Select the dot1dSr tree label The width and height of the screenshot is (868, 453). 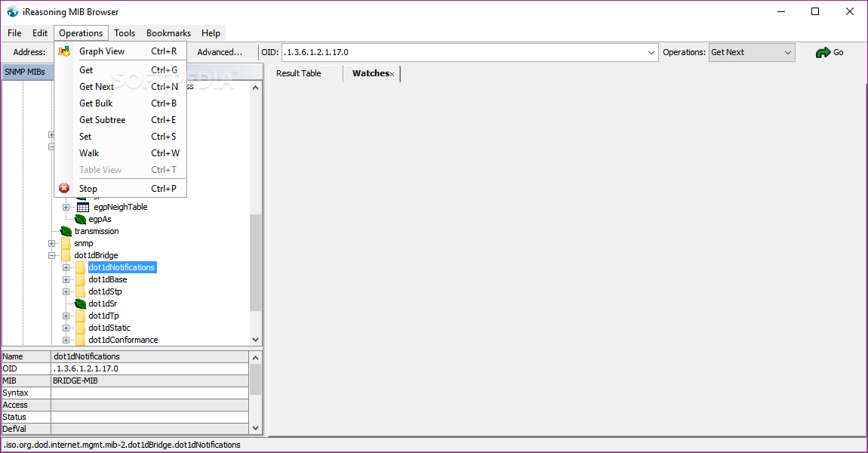pyautogui.click(x=103, y=304)
